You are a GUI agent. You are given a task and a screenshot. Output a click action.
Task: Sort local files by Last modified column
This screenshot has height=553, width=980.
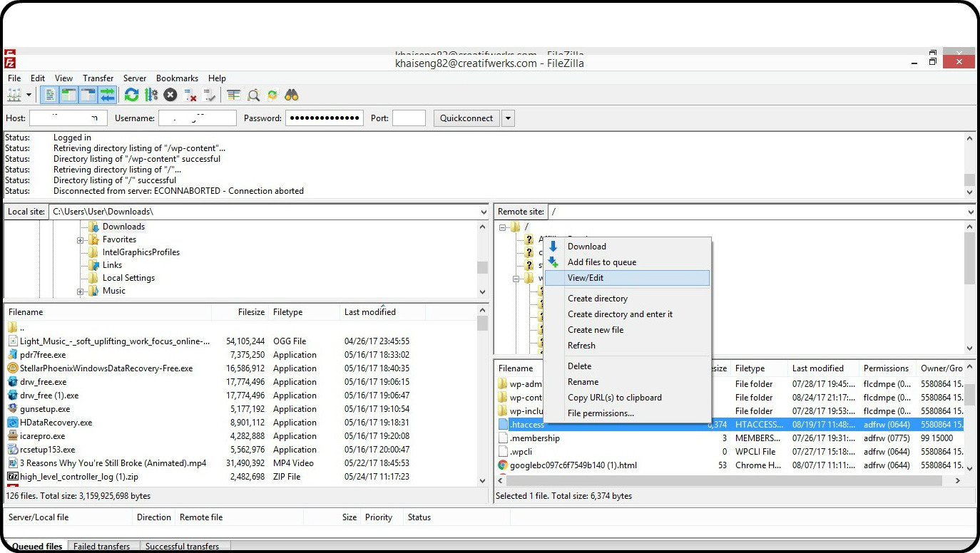pos(382,312)
